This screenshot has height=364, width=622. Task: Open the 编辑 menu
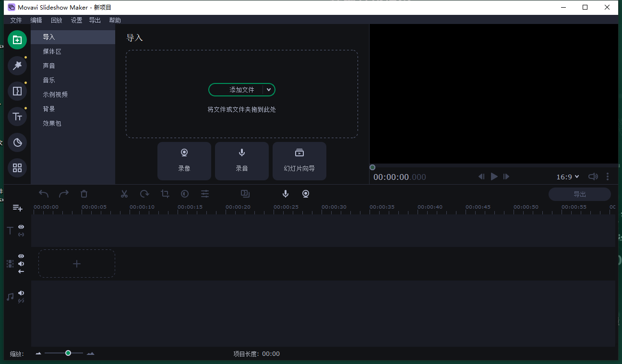[x=36, y=20]
